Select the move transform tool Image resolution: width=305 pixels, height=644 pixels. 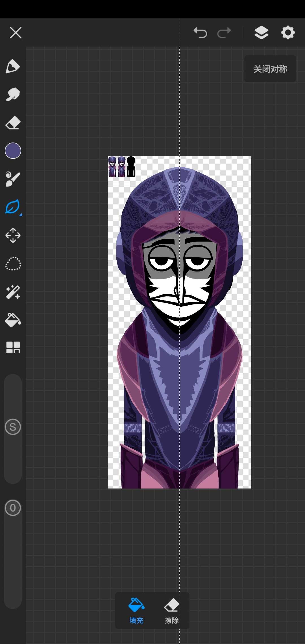coord(13,235)
